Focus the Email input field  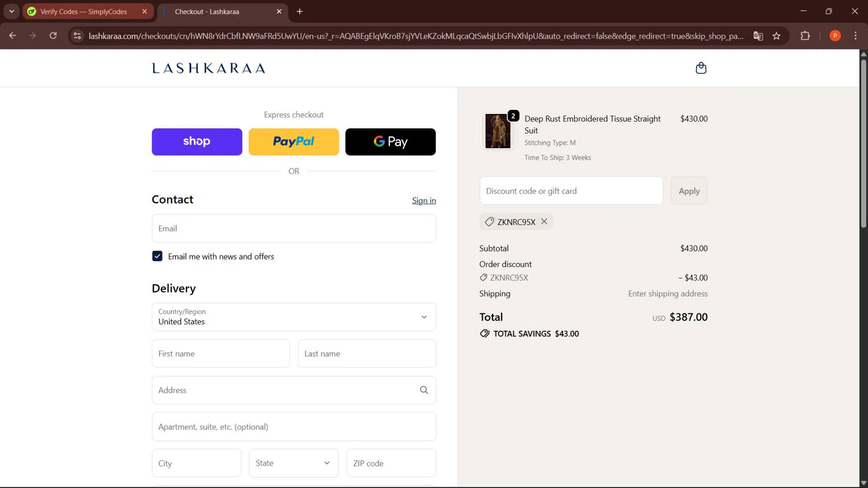294,228
